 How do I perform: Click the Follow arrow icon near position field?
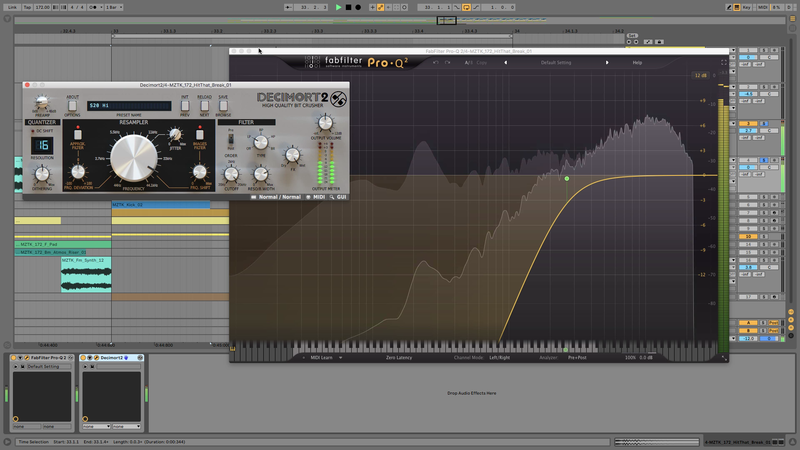(289, 7)
